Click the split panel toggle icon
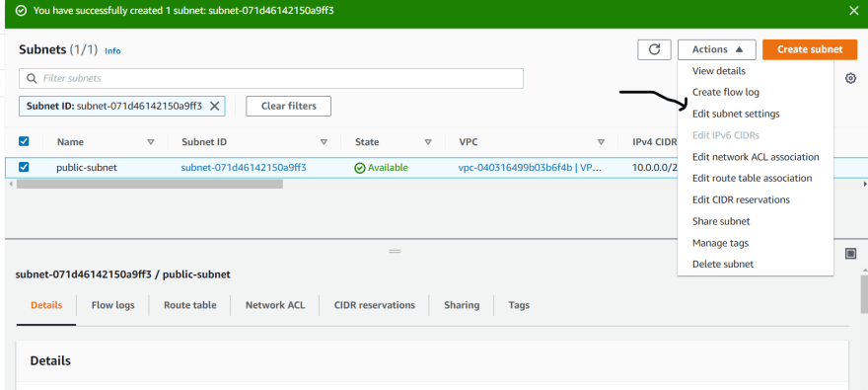This screenshot has height=390, width=868. point(851,253)
